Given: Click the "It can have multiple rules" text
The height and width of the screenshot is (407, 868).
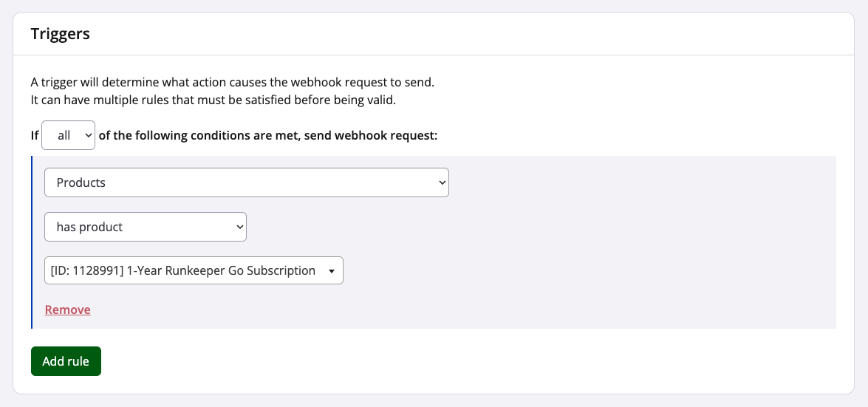Looking at the screenshot, I should click(213, 100).
